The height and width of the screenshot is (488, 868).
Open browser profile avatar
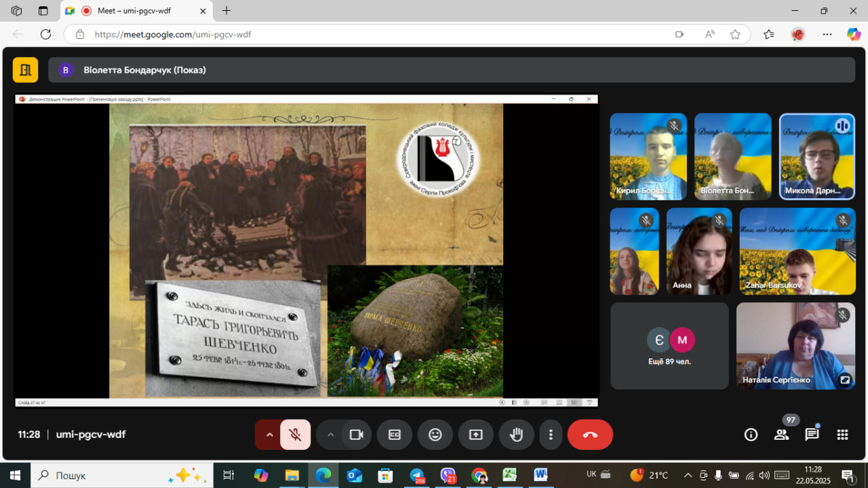point(797,34)
